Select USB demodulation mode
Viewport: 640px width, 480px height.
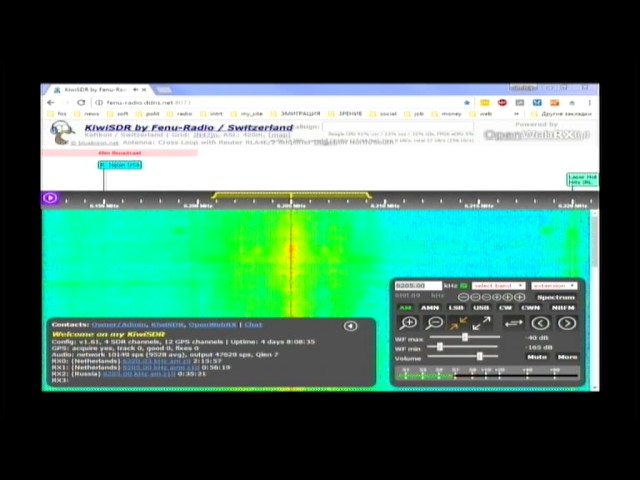point(481,308)
